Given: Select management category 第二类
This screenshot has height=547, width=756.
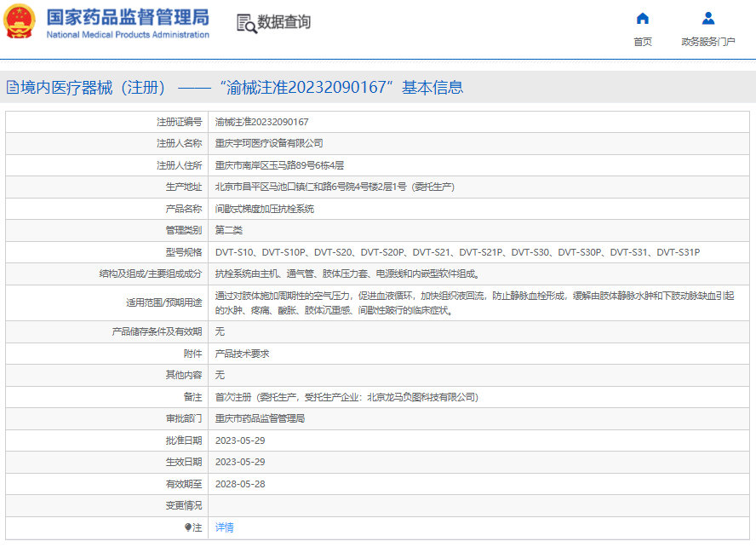Looking at the screenshot, I should (x=228, y=230).
